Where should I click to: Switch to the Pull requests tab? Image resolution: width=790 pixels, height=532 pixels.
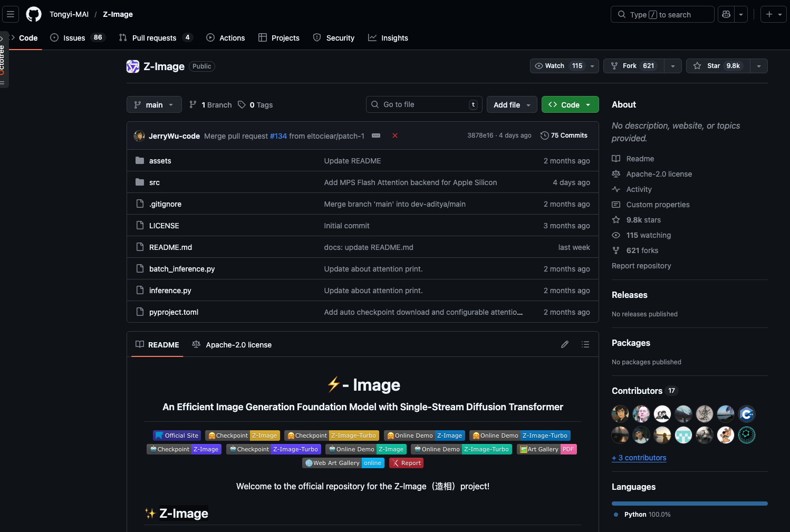click(154, 38)
